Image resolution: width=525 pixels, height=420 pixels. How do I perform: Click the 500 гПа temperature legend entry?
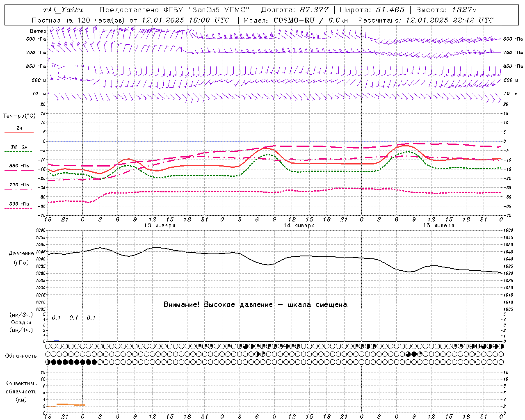pyautogui.click(x=19, y=204)
